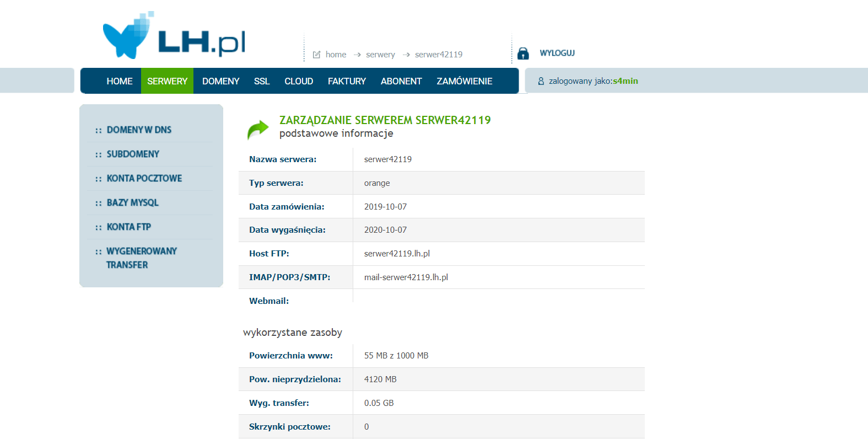868x439 pixels.
Task: Click the Webmail: label
Action: point(269,301)
